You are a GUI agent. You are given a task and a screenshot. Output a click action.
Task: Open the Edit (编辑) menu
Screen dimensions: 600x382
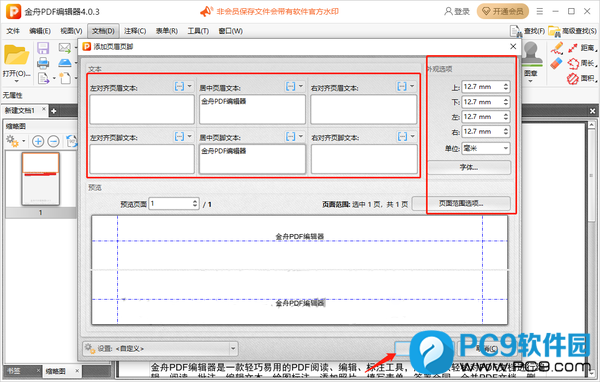click(40, 31)
